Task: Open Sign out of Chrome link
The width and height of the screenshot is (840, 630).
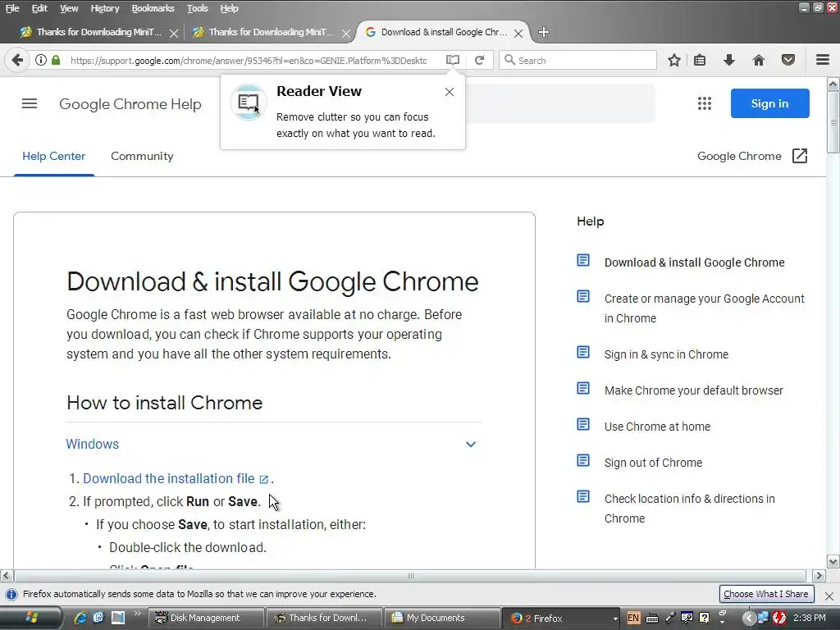Action: (653, 463)
